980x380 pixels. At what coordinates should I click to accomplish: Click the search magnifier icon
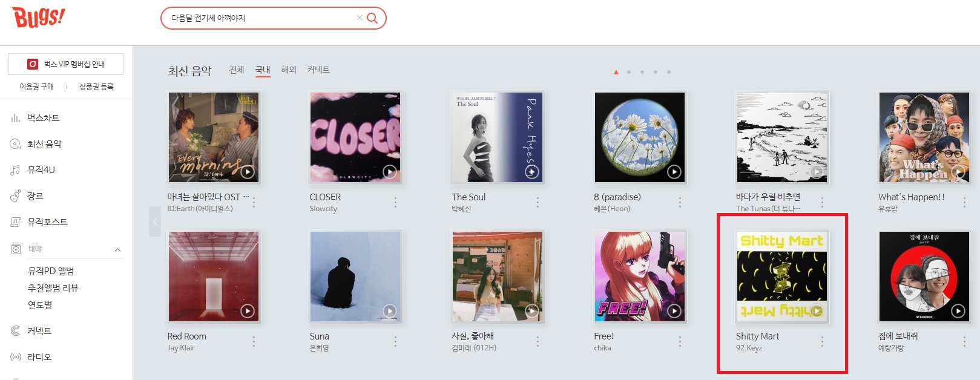[x=372, y=18]
